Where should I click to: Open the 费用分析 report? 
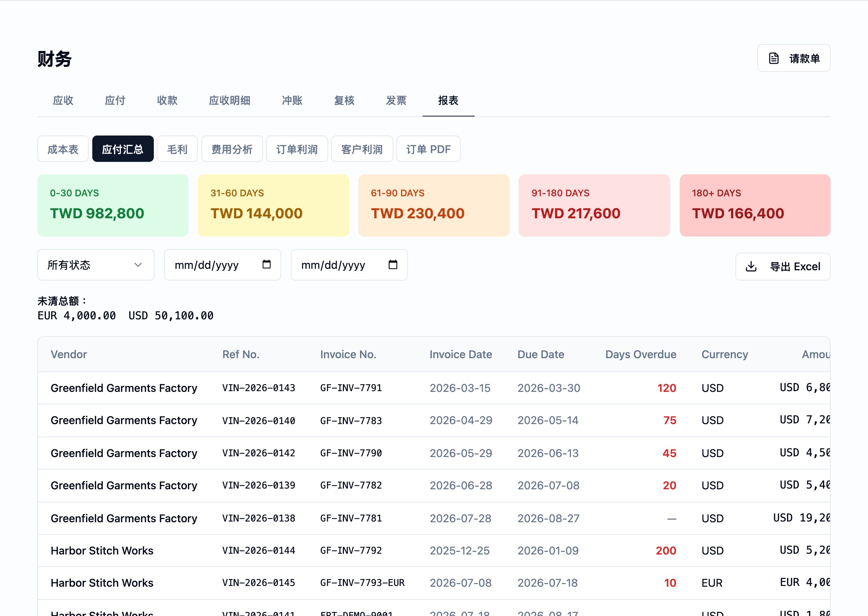232,149
